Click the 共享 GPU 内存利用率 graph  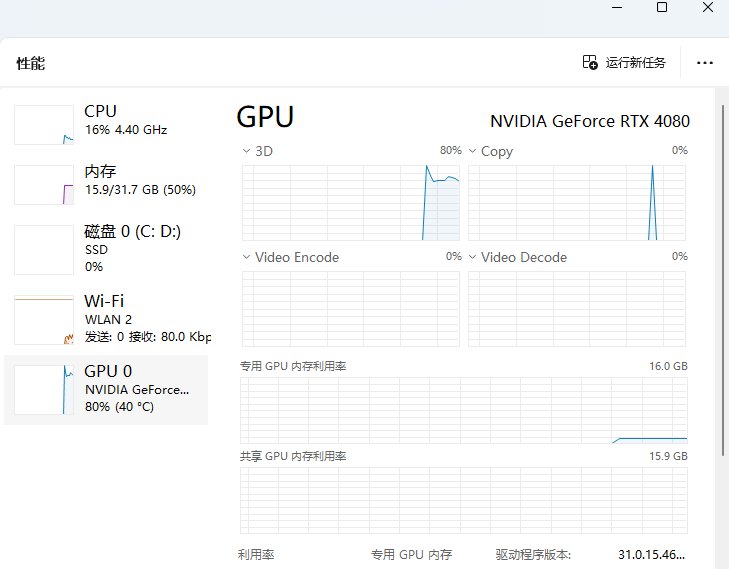(464, 500)
